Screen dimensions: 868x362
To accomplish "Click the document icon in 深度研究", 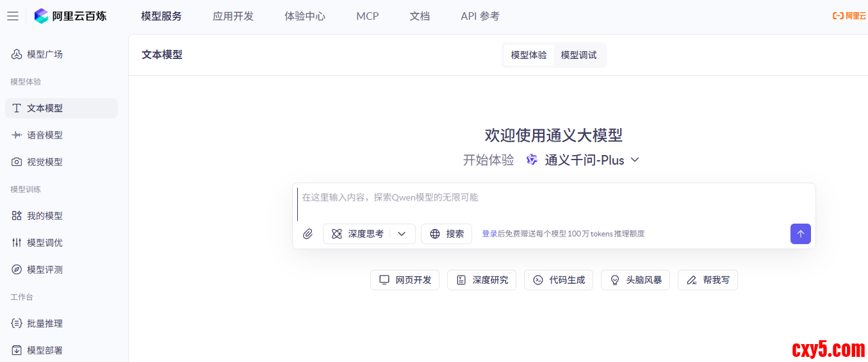I will (x=461, y=280).
